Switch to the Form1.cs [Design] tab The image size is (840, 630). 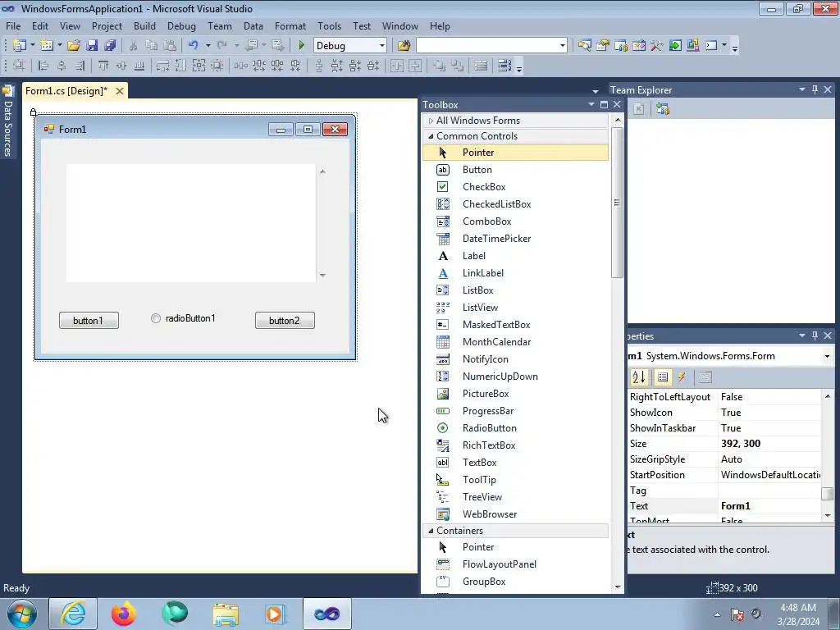pyautogui.click(x=66, y=90)
